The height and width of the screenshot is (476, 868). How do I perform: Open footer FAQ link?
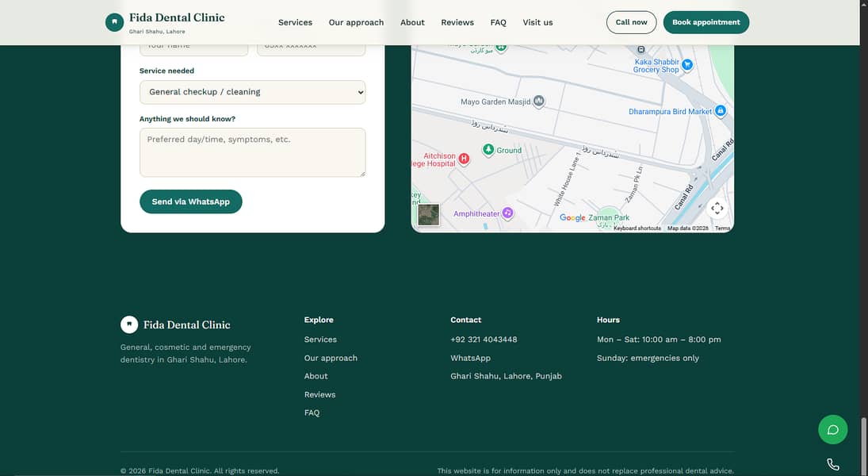(x=312, y=413)
